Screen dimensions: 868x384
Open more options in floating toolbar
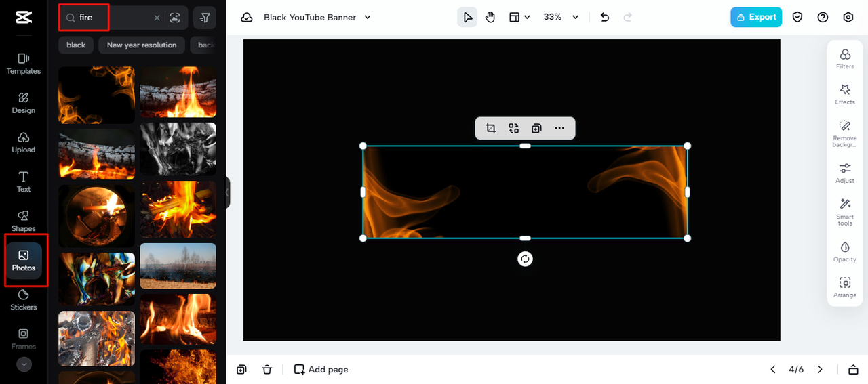(559, 128)
